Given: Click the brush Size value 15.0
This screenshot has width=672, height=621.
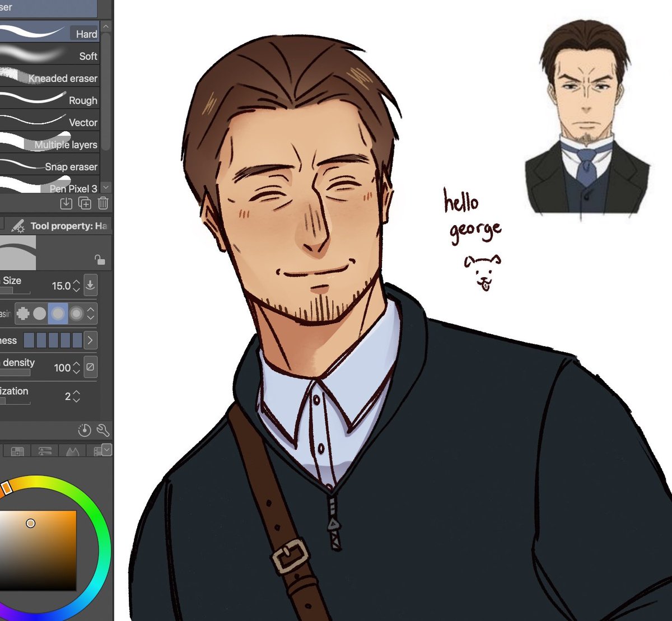Looking at the screenshot, I should pyautogui.click(x=61, y=286).
